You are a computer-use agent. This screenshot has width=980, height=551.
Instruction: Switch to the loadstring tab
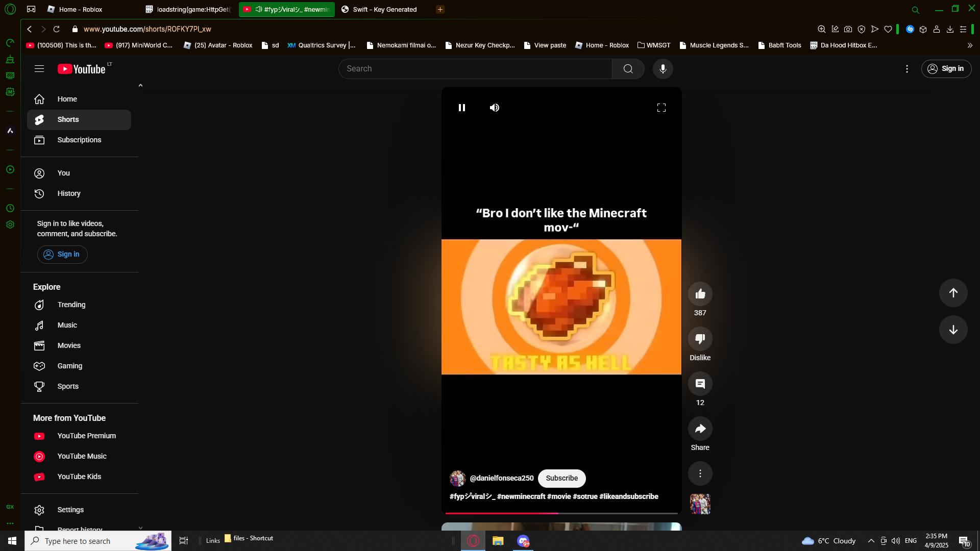point(189,9)
